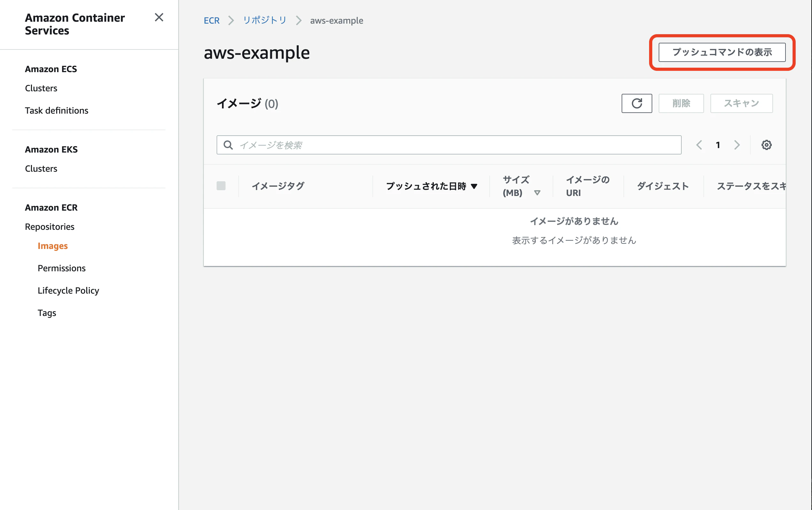Click aws-example breadcrumb text
Image resolution: width=812 pixels, height=510 pixels.
pos(337,20)
